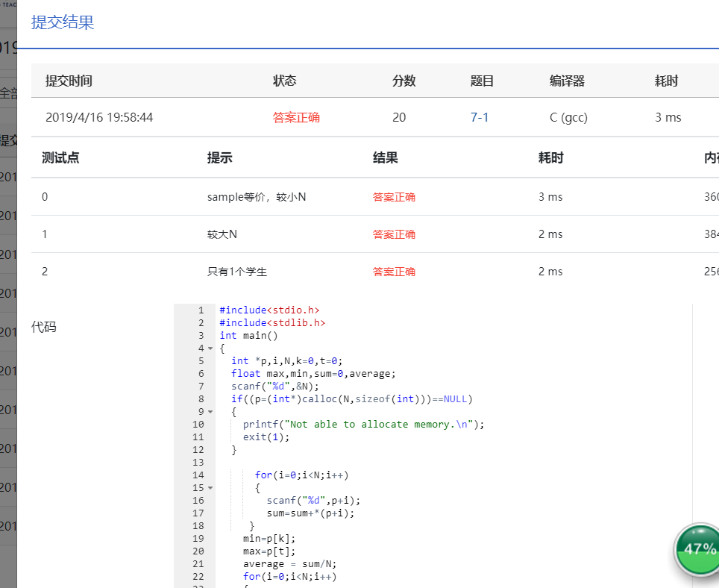This screenshot has height=588, width=719.
Task: Click the 耗时 header in test point table
Action: (x=550, y=157)
